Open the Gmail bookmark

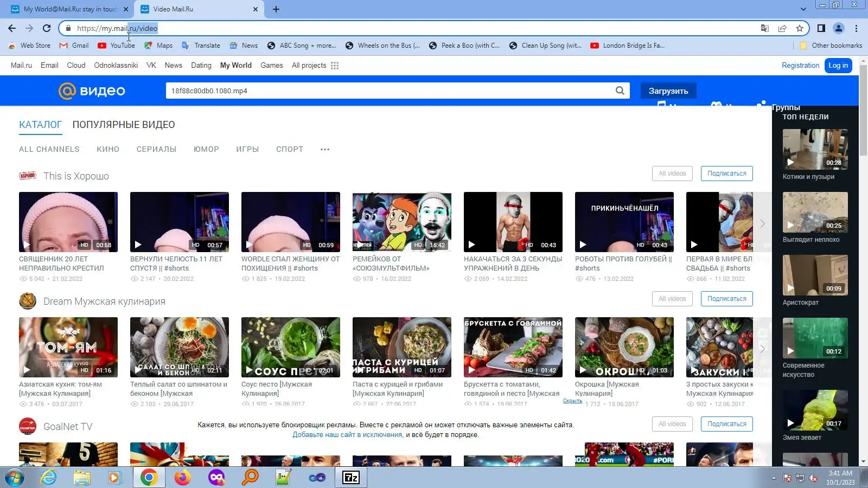click(74, 46)
